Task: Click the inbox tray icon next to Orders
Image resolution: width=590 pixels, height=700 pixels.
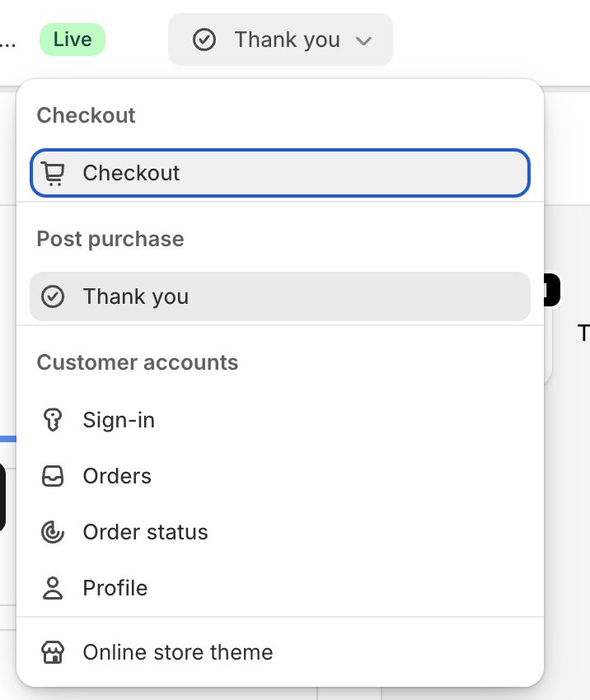Action: coord(53,476)
